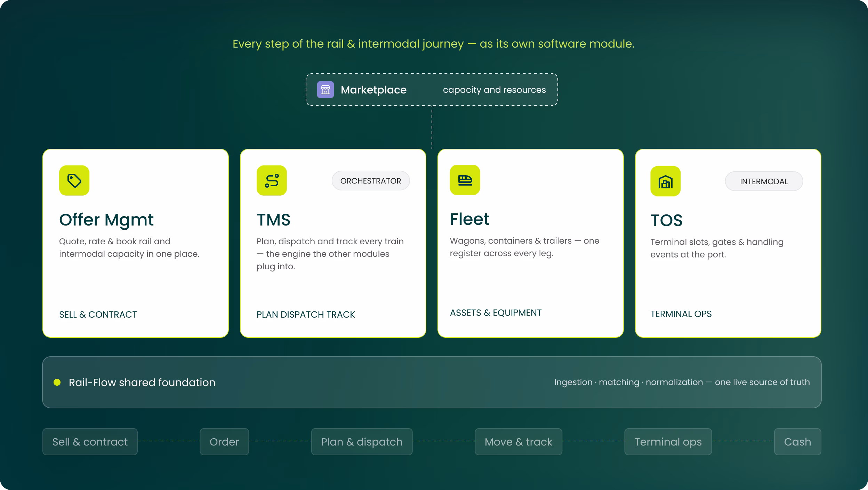Click the 'capacity and resources' text
This screenshot has height=490, width=868.
tap(494, 90)
